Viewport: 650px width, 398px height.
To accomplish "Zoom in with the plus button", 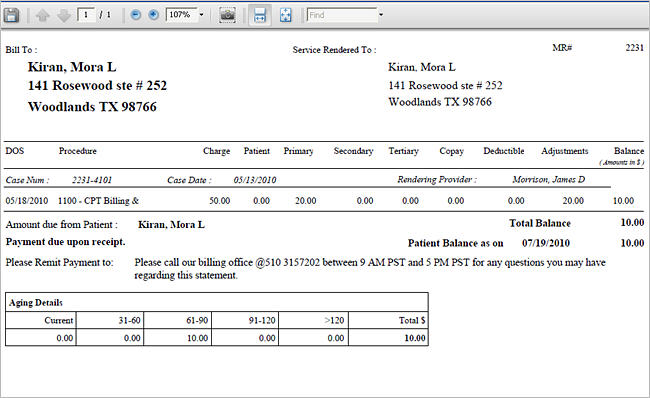I will point(153,15).
